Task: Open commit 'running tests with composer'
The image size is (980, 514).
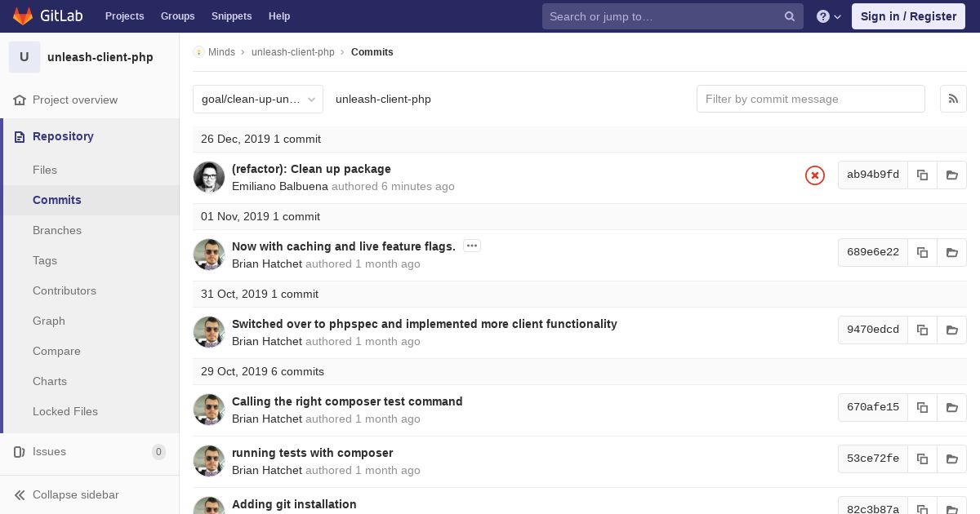Action: click(313, 453)
